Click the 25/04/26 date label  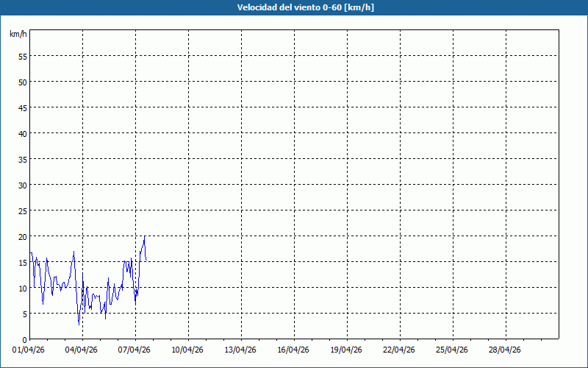pyautogui.click(x=452, y=350)
